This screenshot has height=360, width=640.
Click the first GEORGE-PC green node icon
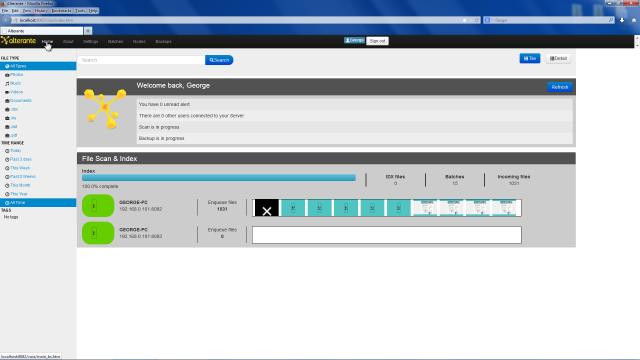coord(98,206)
